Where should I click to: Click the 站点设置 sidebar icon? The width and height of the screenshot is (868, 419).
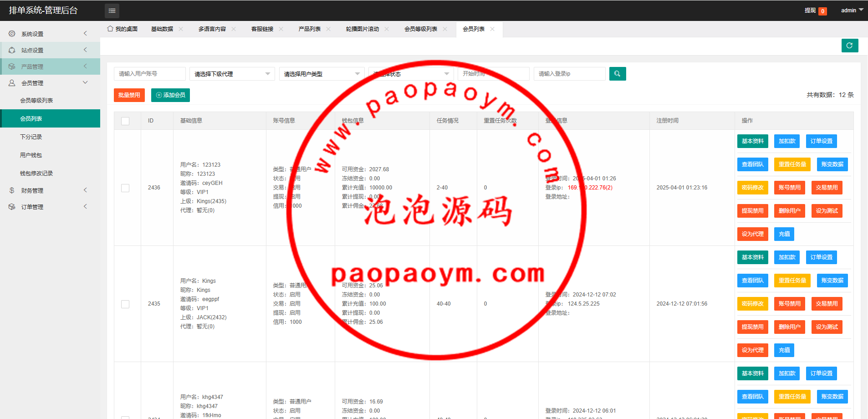(12, 50)
